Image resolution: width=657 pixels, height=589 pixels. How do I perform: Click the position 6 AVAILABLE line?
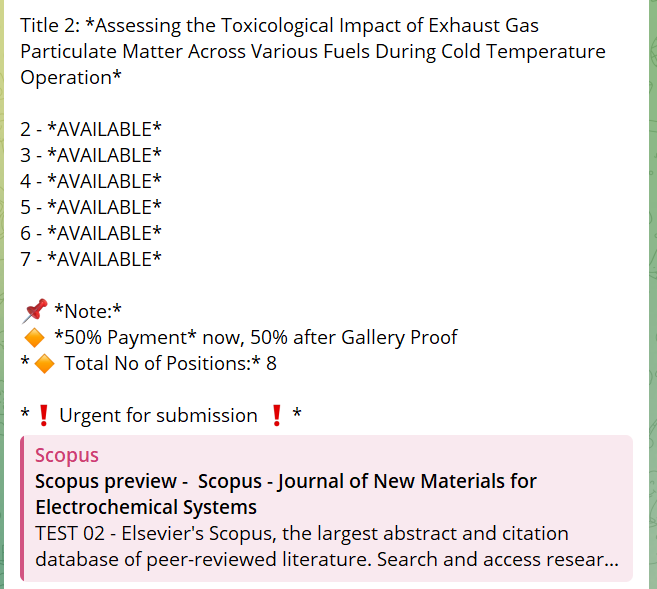tap(91, 233)
